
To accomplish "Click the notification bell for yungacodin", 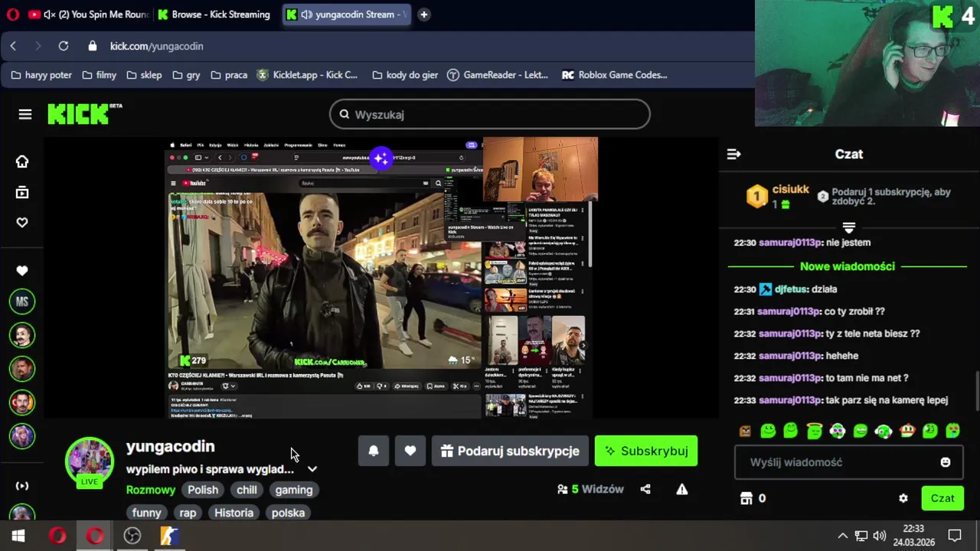I will 374,451.
